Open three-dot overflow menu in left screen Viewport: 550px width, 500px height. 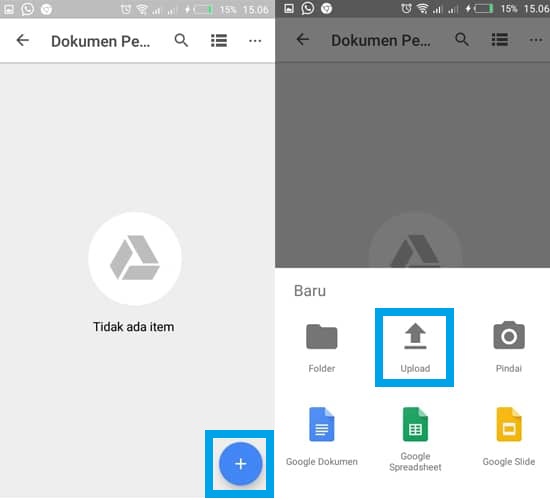click(x=255, y=41)
